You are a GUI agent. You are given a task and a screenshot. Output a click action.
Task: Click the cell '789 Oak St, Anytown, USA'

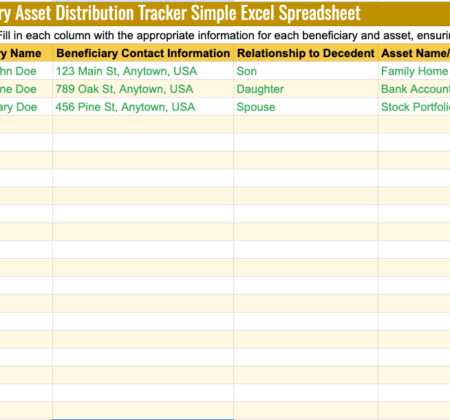coord(143,89)
